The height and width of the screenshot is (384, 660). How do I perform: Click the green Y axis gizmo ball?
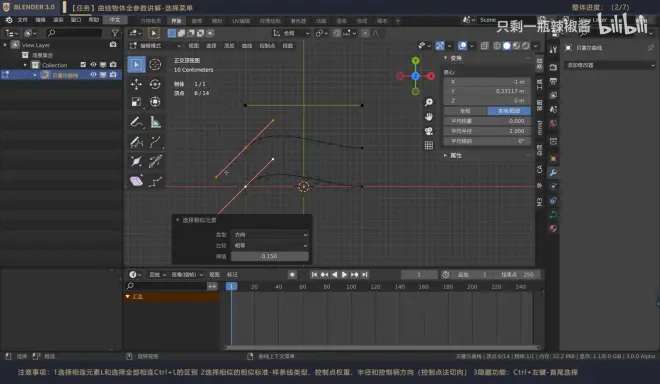(415, 61)
